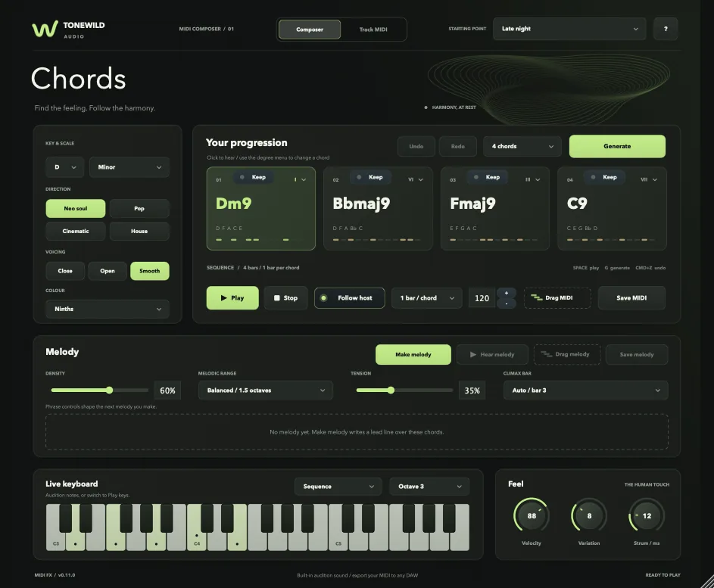Stop playback with the Stop button
Screen dimensions: 714x588
[x=285, y=297]
